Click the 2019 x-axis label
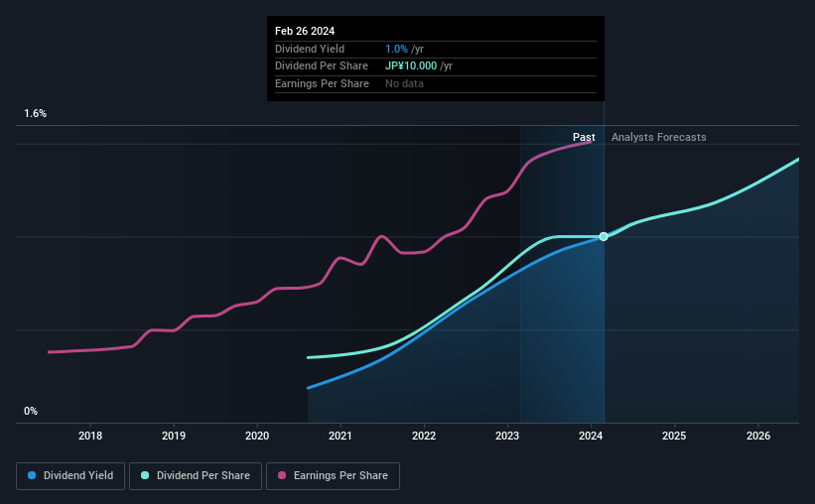Image resolution: width=815 pixels, height=504 pixels. [174, 436]
